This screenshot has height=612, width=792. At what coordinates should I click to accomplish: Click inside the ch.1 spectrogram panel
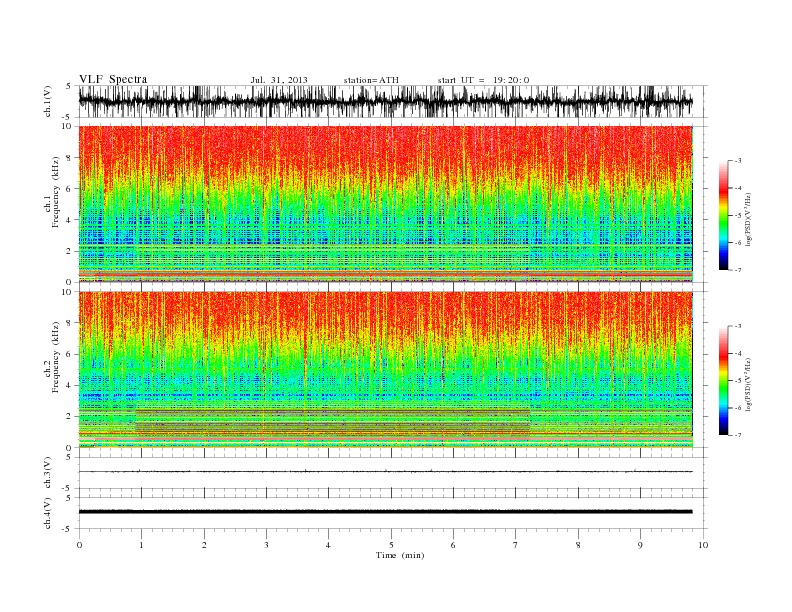[x=385, y=204]
